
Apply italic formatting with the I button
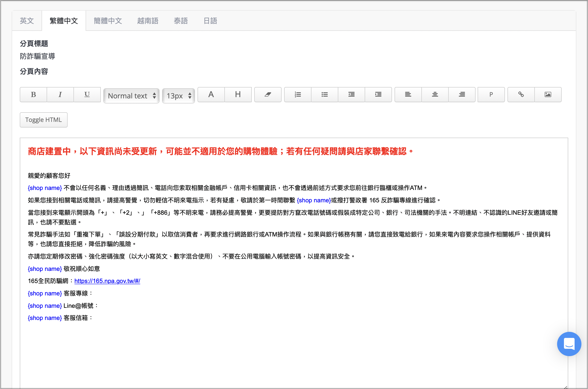(60, 95)
